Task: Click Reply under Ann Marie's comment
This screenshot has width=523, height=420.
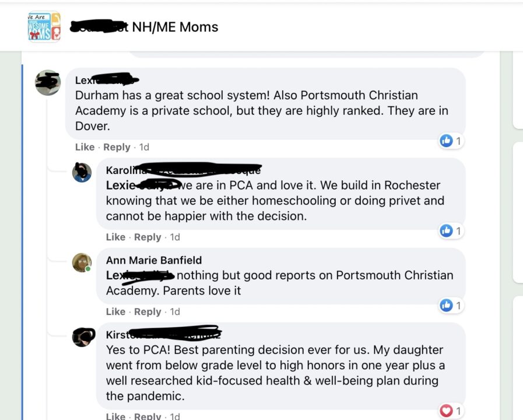Action: pyautogui.click(x=148, y=311)
